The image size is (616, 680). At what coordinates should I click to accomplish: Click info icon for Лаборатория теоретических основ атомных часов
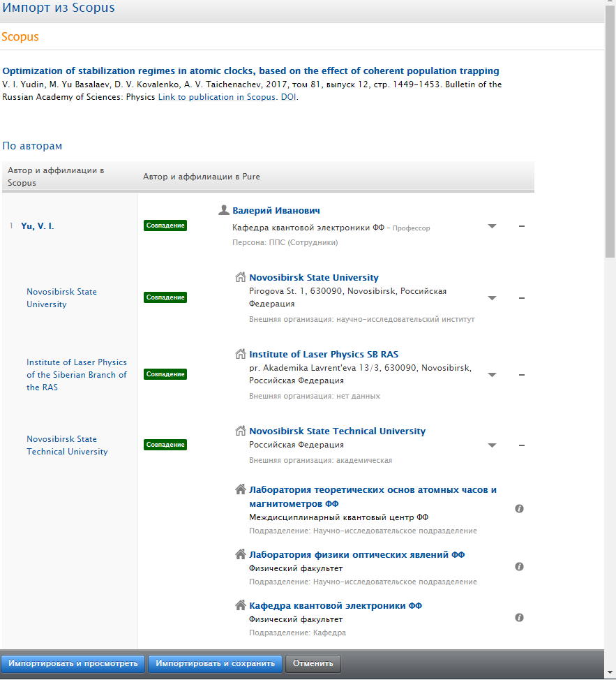click(x=519, y=509)
